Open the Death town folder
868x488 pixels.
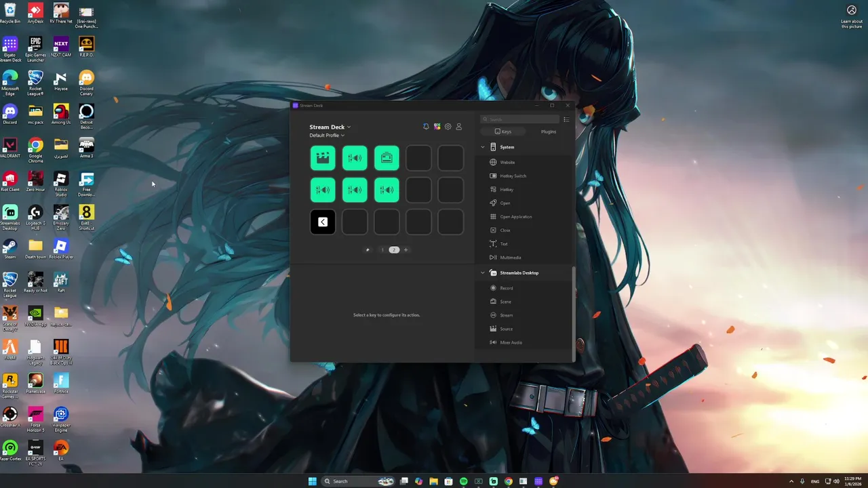pos(35,249)
